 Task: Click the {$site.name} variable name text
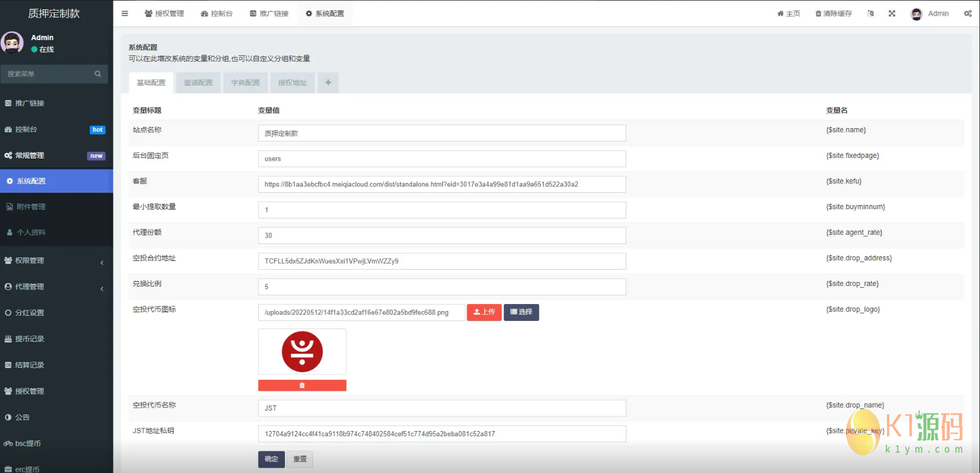[x=846, y=130]
